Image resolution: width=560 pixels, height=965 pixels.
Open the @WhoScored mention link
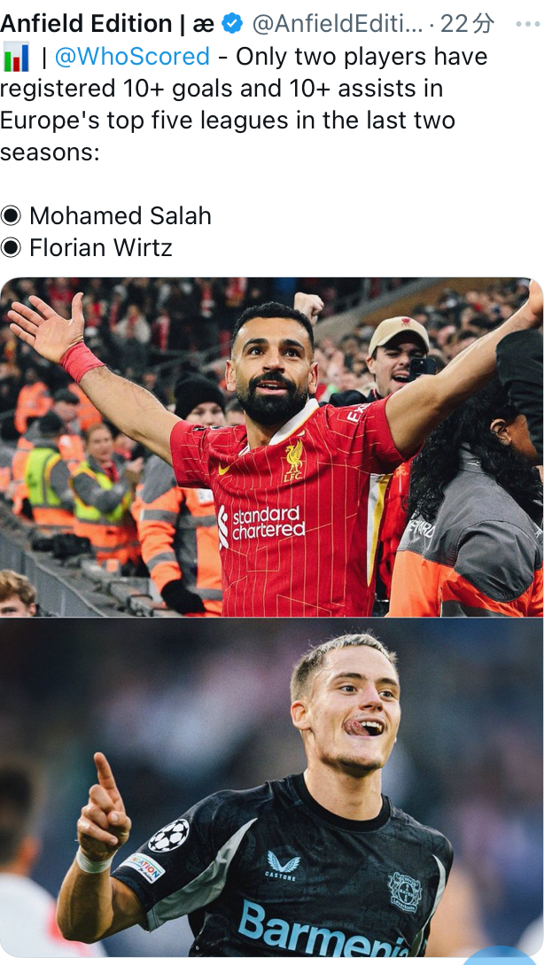coord(132,57)
